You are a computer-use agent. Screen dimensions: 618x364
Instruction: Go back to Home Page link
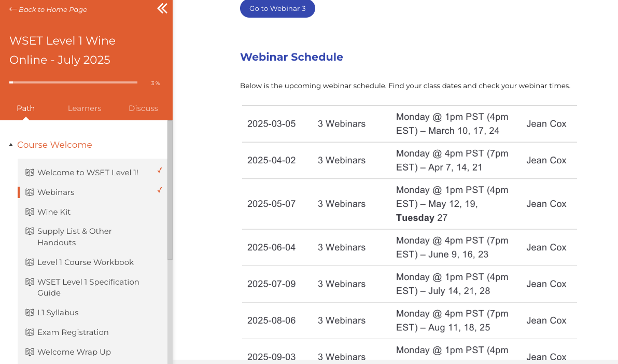tap(48, 9)
